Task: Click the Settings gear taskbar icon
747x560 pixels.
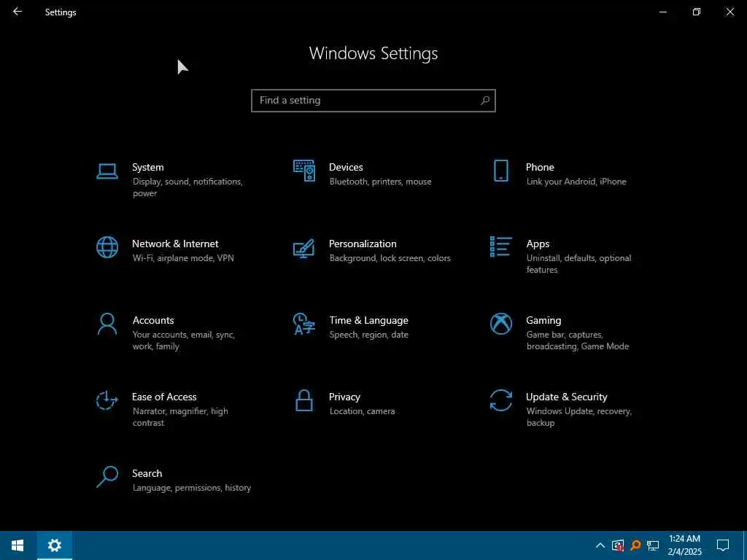Action: [x=54, y=545]
